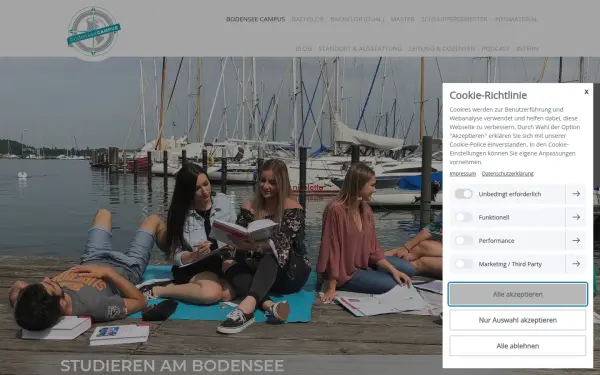The width and height of the screenshot is (600, 375).
Task: Click the 'Funktionell' label text
Action: coord(494,217)
